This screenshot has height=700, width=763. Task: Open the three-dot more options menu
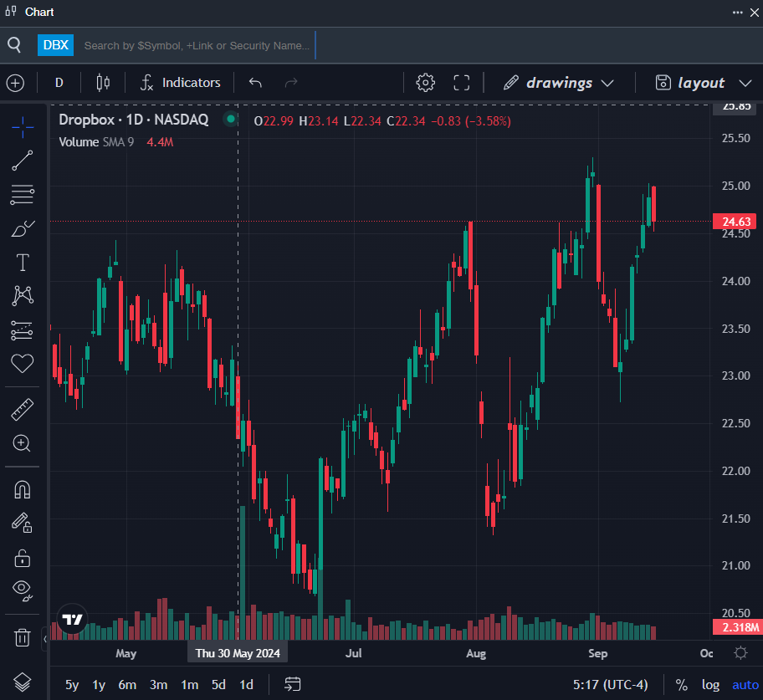(x=738, y=13)
